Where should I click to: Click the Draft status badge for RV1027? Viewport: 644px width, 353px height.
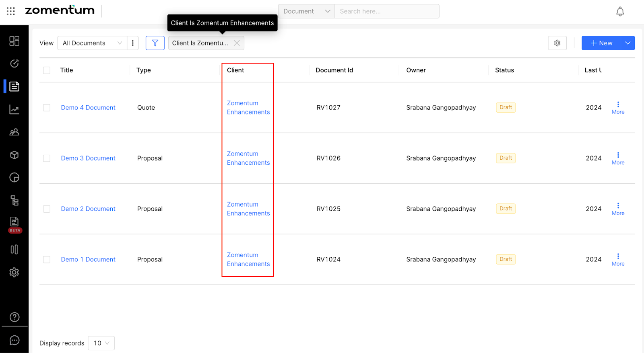click(506, 107)
